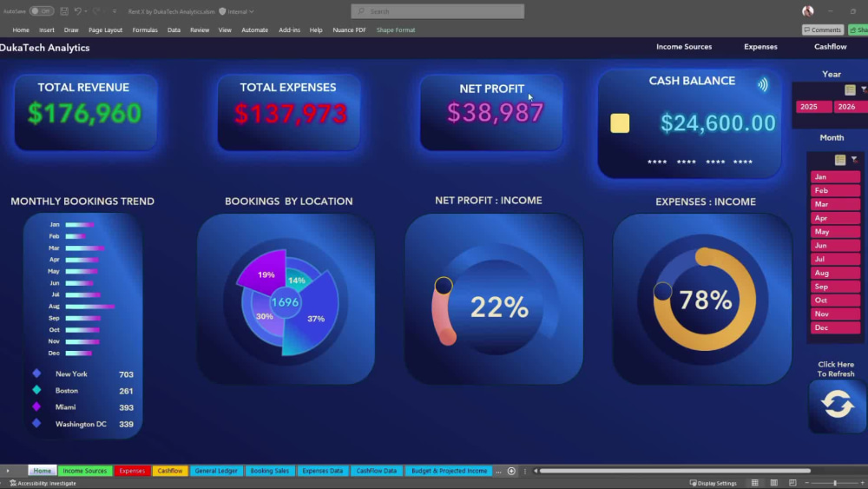Screen dimensions: 868x489
Task: Clear filter icon on Year slicer
Action: [864, 89]
